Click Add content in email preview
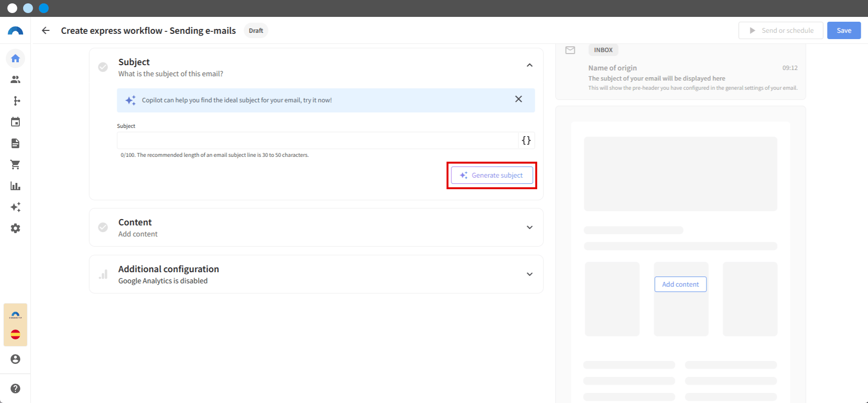The width and height of the screenshot is (868, 403). tap(680, 284)
